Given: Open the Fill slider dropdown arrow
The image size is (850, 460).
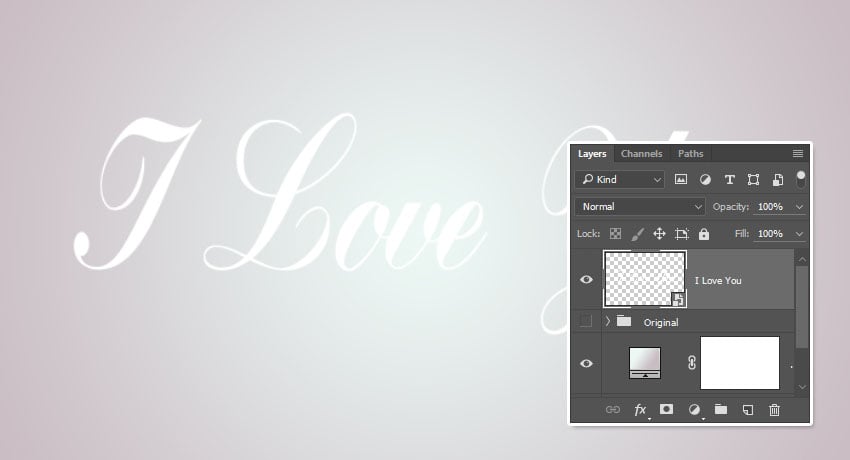Looking at the screenshot, I should coord(799,234).
